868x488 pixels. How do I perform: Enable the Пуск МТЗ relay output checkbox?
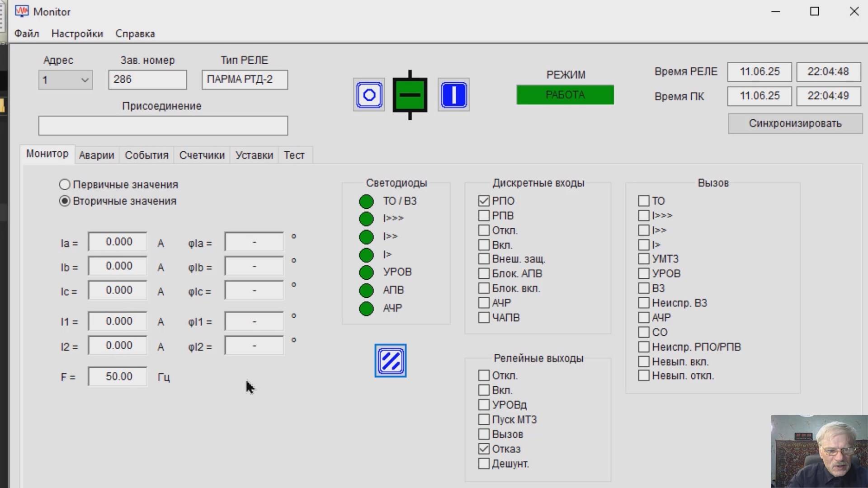[x=484, y=419]
